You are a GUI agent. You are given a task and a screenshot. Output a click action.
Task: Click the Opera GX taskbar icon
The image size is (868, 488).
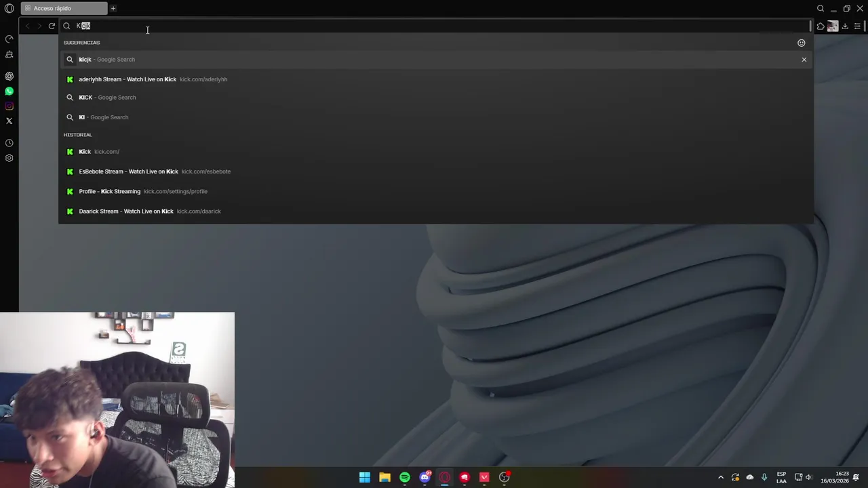[445, 477]
